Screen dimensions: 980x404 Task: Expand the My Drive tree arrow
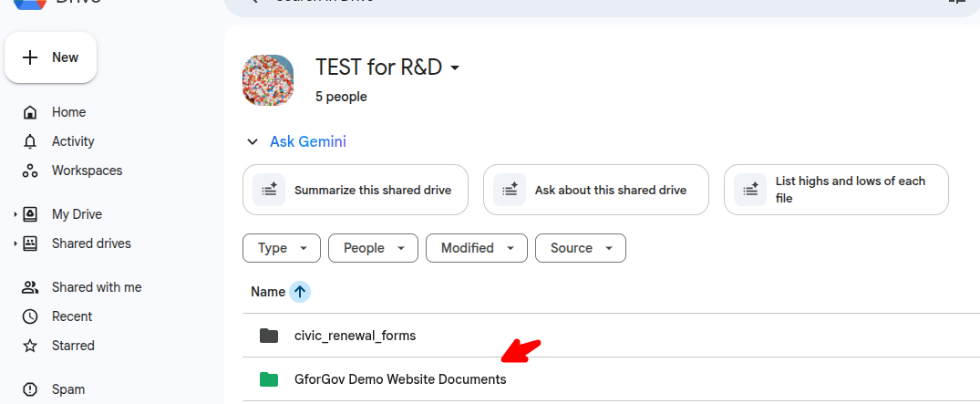tap(15, 214)
